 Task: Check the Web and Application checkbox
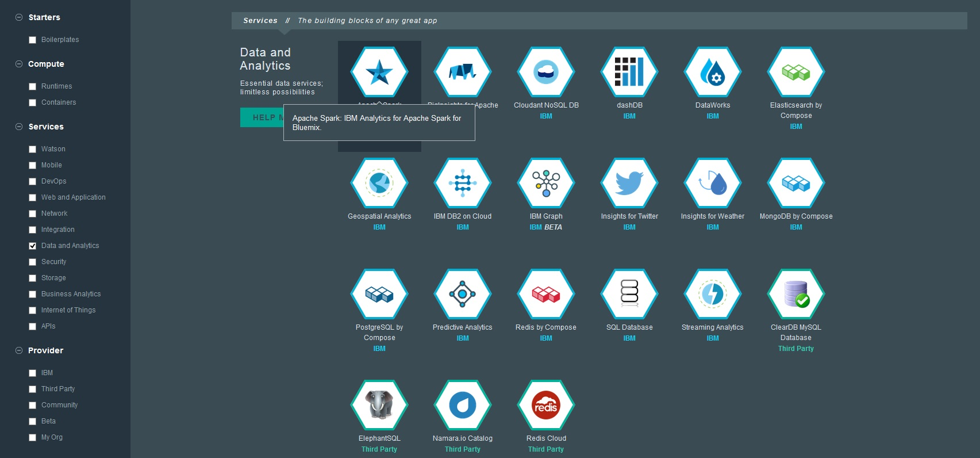pyautogui.click(x=33, y=198)
